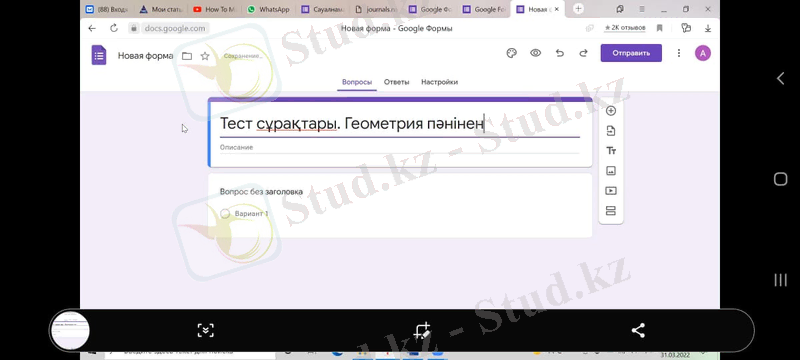The image size is (800, 360).
Task: Open the Google Forms home logo
Action: 99,55
